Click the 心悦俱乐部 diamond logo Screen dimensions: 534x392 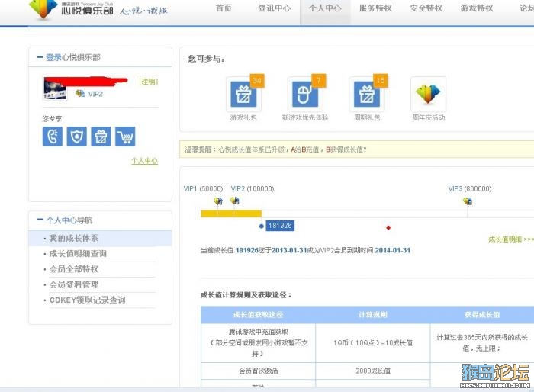pyautogui.click(x=43, y=8)
